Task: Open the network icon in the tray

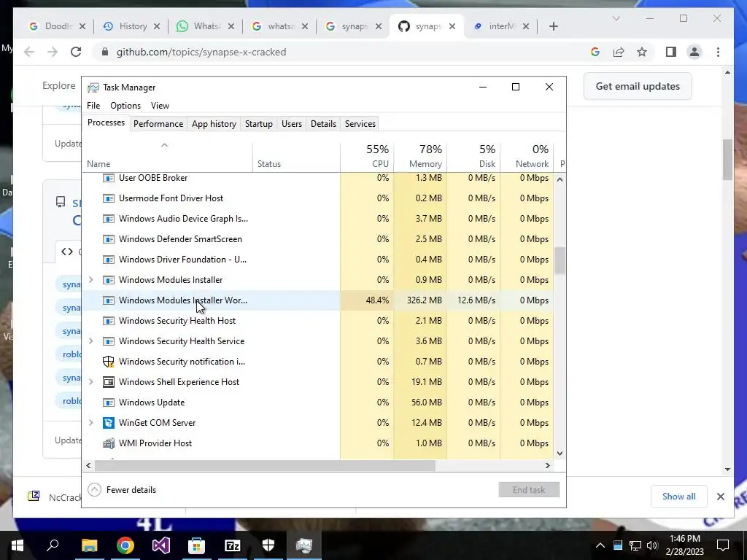Action: (x=635, y=545)
